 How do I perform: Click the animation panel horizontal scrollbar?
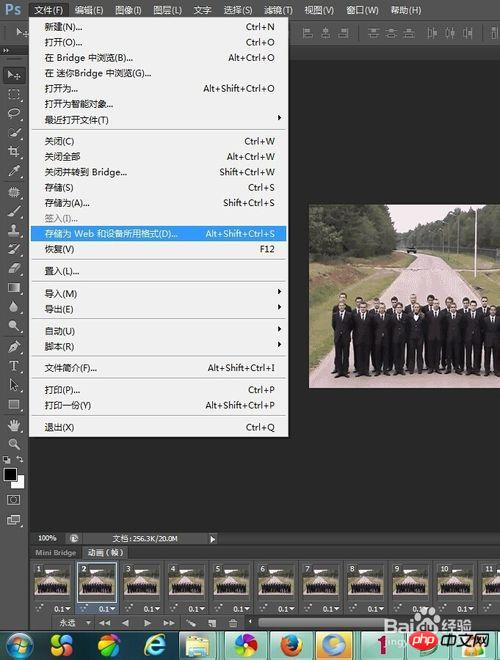pyautogui.click(x=322, y=622)
